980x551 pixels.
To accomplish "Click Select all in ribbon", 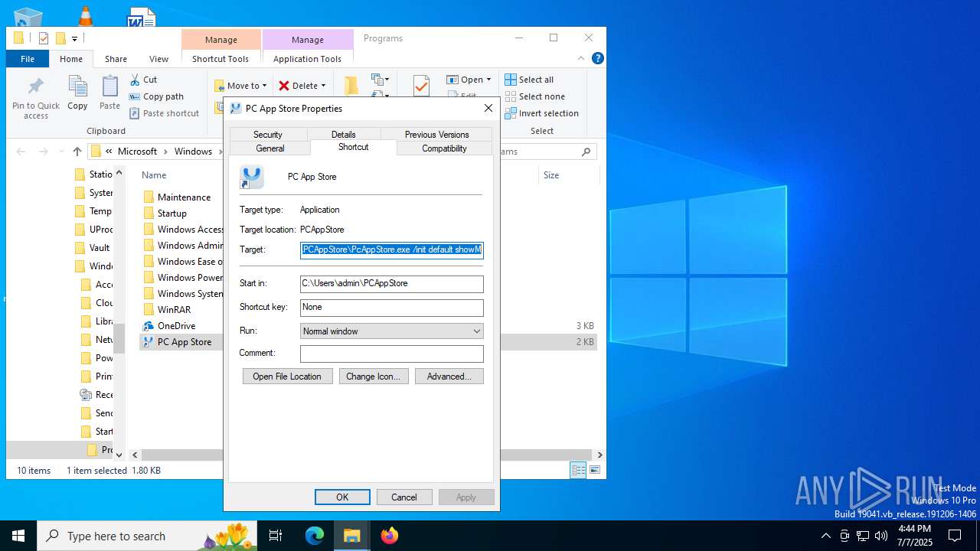I will (x=529, y=80).
